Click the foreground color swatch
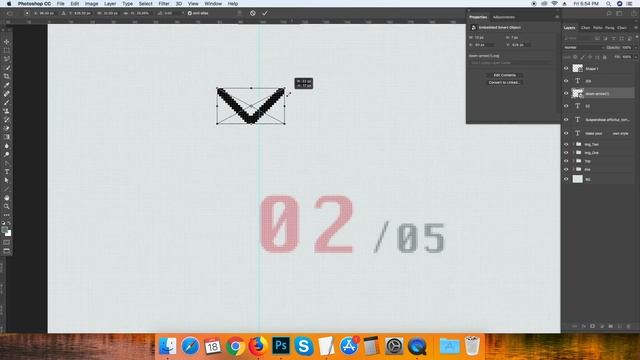This screenshot has height=360, width=640. [x=4, y=230]
